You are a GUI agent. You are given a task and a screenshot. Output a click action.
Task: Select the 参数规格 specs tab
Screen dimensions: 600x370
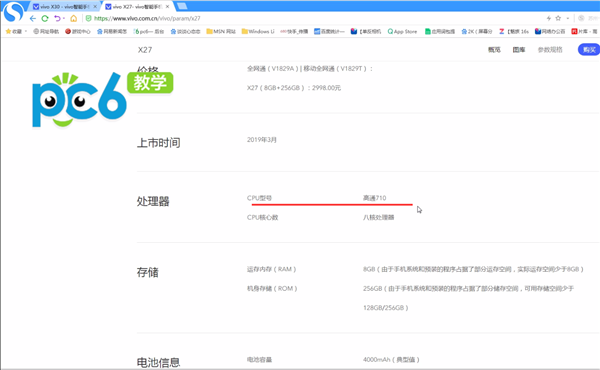[x=550, y=50]
